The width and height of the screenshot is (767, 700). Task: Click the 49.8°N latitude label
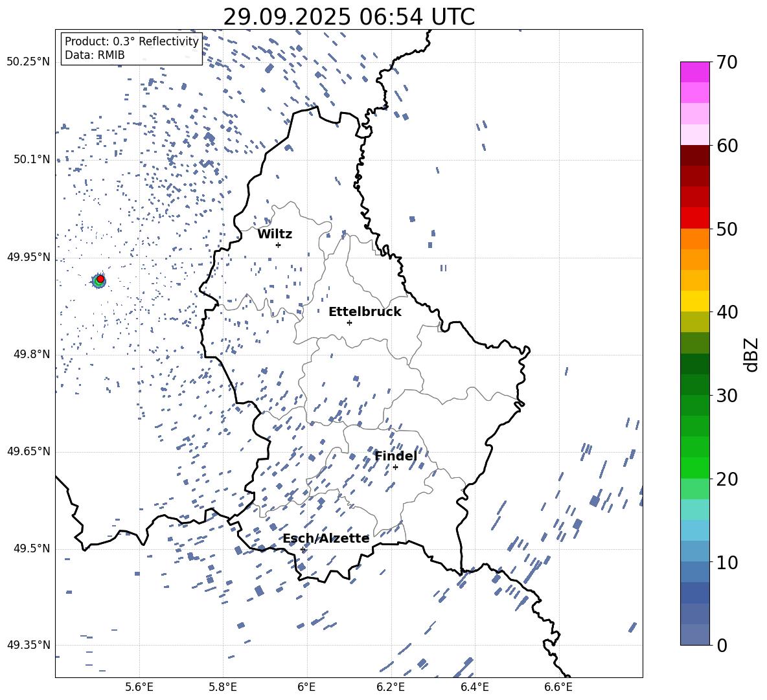point(32,354)
